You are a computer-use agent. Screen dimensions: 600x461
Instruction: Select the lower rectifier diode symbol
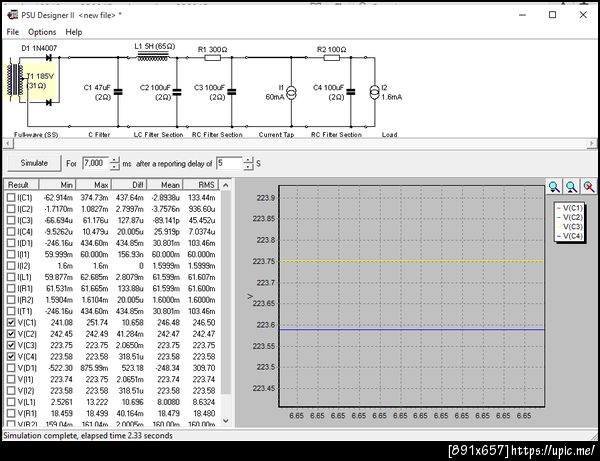click(49, 103)
